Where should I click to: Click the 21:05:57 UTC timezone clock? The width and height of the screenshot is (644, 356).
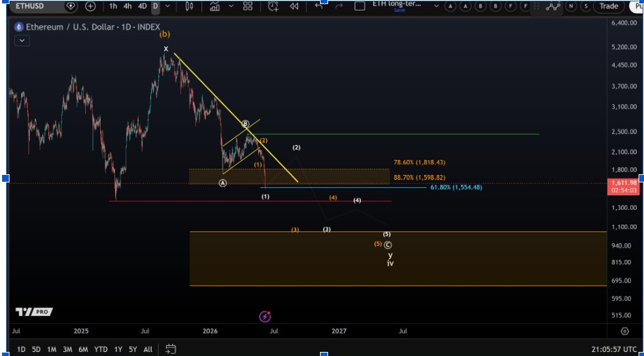(x=615, y=349)
